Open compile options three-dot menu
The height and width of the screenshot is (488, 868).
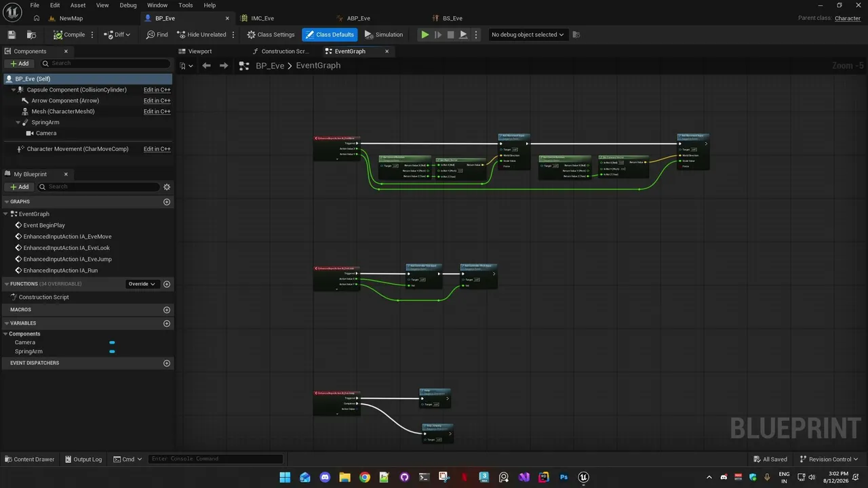click(93, 35)
